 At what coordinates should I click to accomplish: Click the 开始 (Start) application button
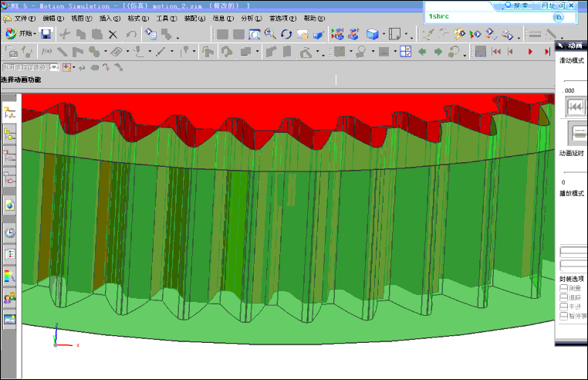coord(21,34)
